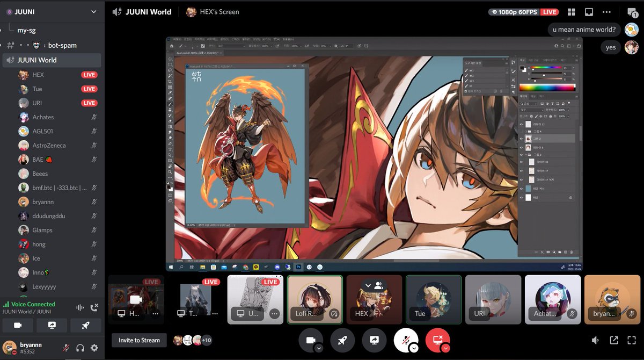Select Tue's live stream tile
The image size is (644, 360).
195,300
